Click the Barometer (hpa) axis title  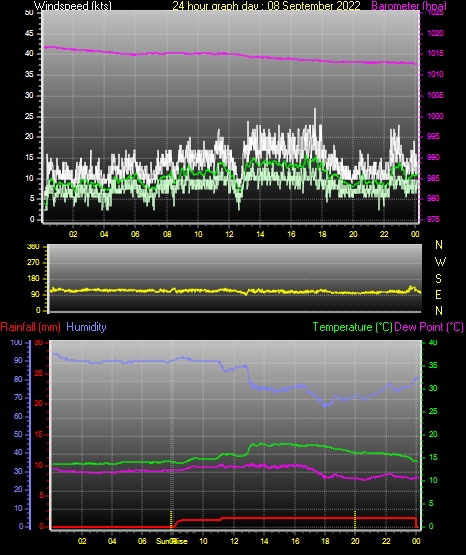click(409, 6)
